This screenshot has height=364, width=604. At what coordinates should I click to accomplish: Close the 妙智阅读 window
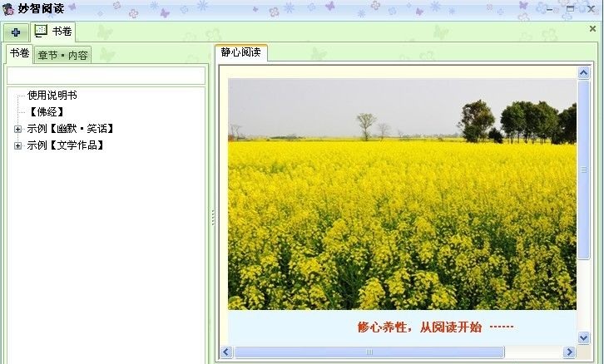(591, 9)
